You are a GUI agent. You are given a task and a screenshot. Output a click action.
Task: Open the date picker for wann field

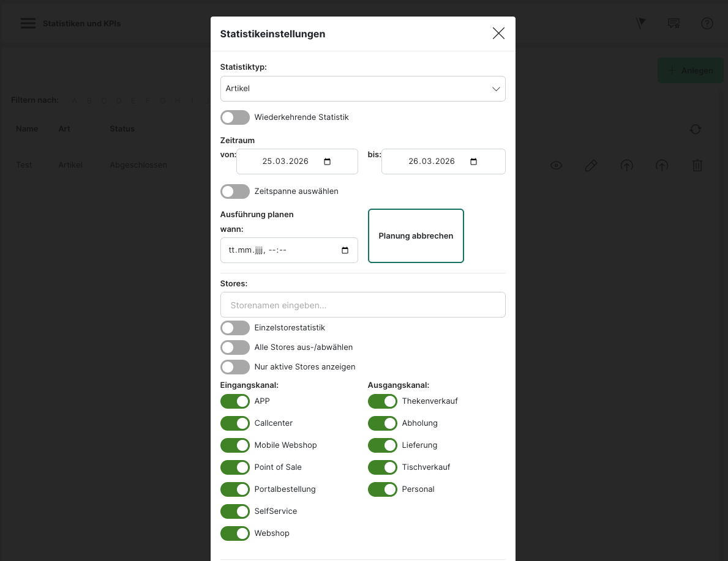coord(345,250)
